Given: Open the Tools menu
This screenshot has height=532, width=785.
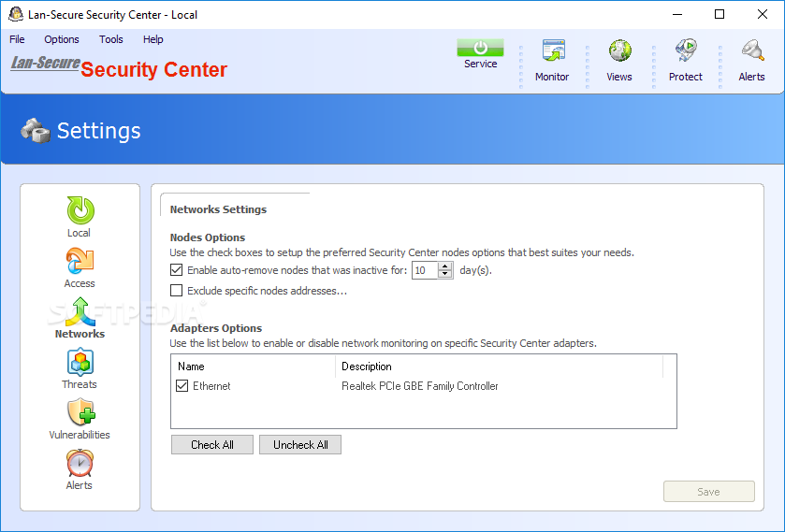Looking at the screenshot, I should click(111, 39).
